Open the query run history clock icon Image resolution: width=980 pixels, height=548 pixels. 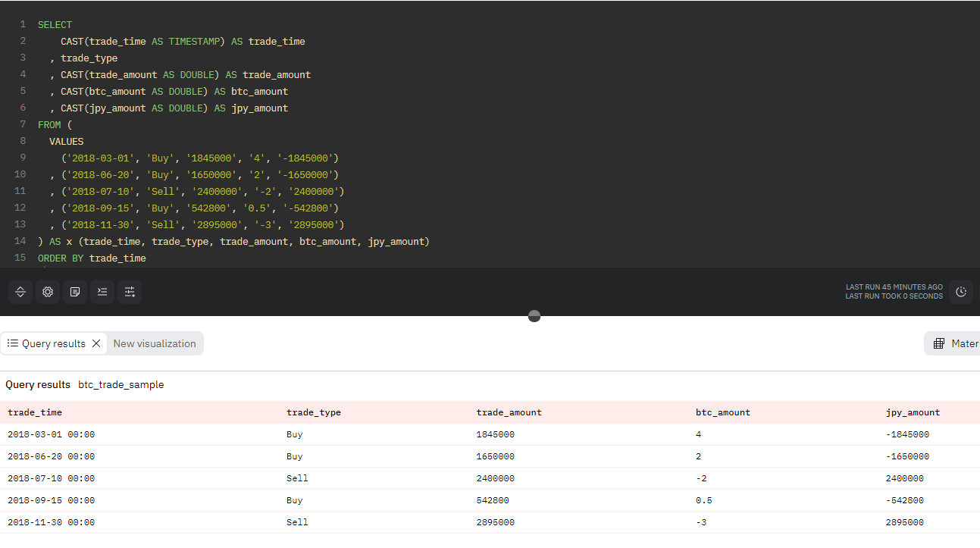(x=961, y=292)
